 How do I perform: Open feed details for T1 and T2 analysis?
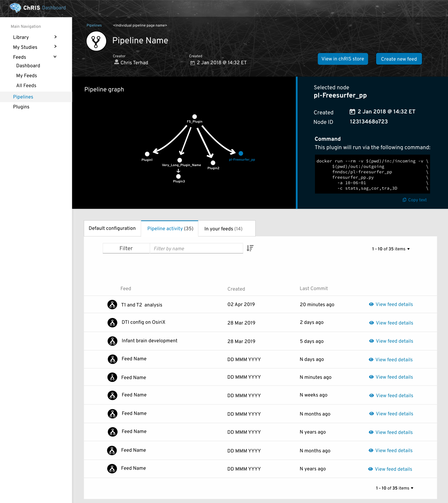click(394, 304)
